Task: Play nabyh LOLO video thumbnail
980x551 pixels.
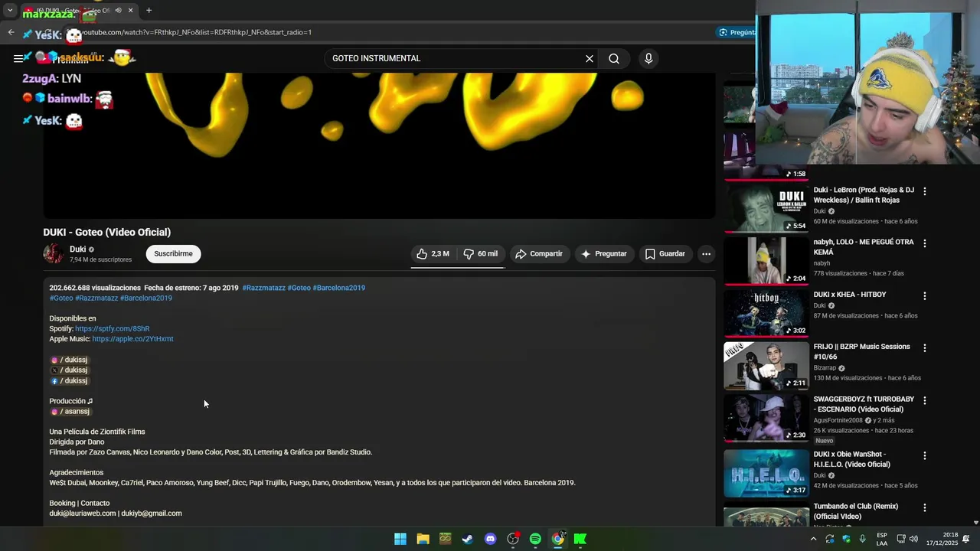Action: [x=766, y=260]
